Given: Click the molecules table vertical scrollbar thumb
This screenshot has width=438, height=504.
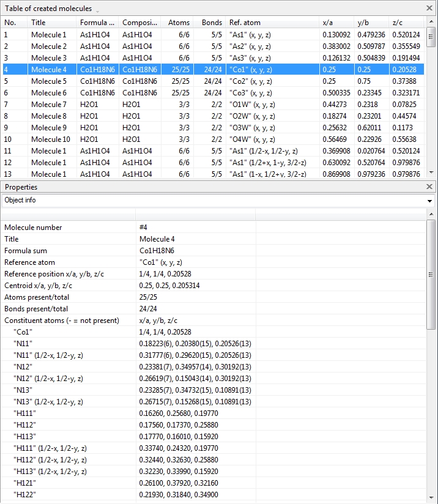Looking at the screenshot, I should coord(431,37).
